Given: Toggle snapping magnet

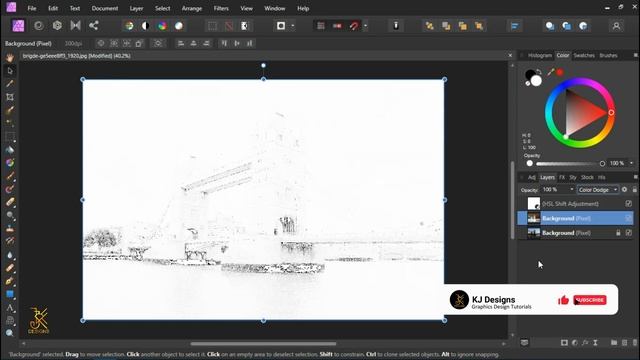Looking at the screenshot, I should (354, 26).
